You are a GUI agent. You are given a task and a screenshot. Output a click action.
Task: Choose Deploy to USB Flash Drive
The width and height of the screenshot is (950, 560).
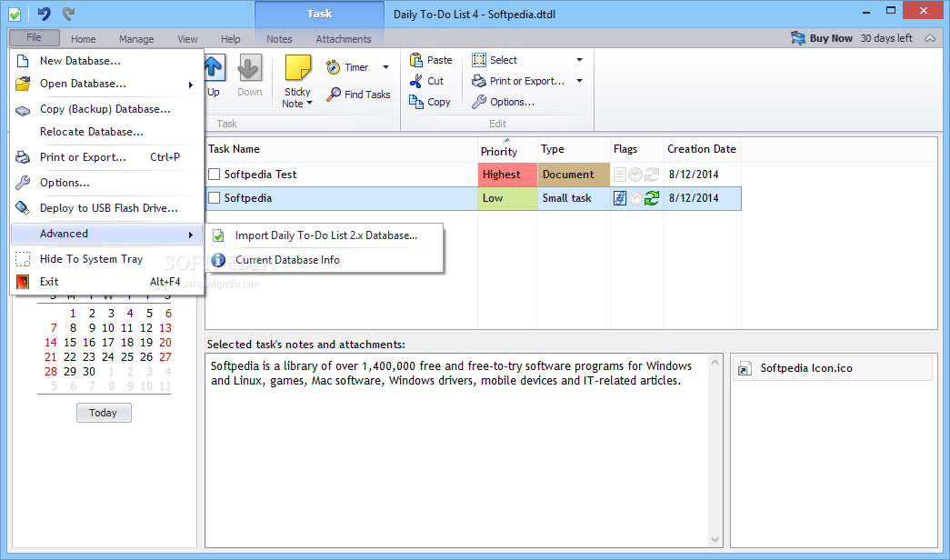coord(106,208)
